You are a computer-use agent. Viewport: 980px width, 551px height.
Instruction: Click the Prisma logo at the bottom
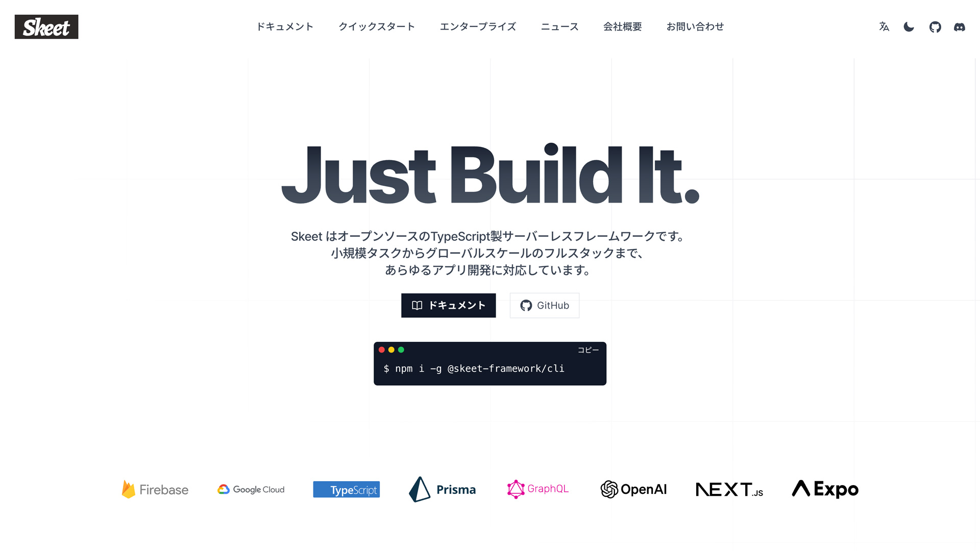pos(442,489)
